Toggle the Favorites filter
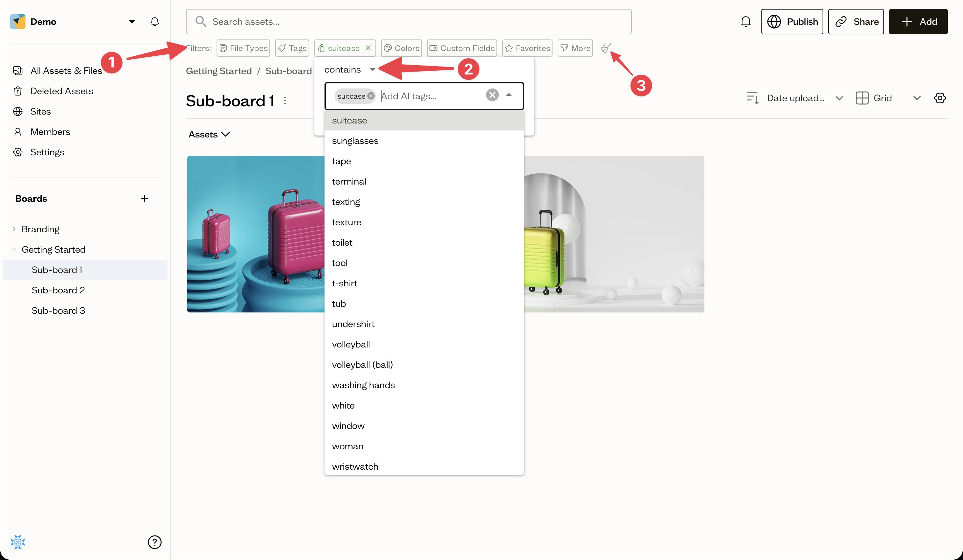 coord(527,48)
